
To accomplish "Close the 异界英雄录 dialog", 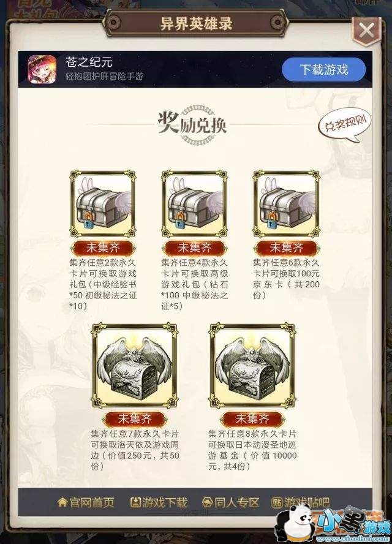I will point(366,31).
